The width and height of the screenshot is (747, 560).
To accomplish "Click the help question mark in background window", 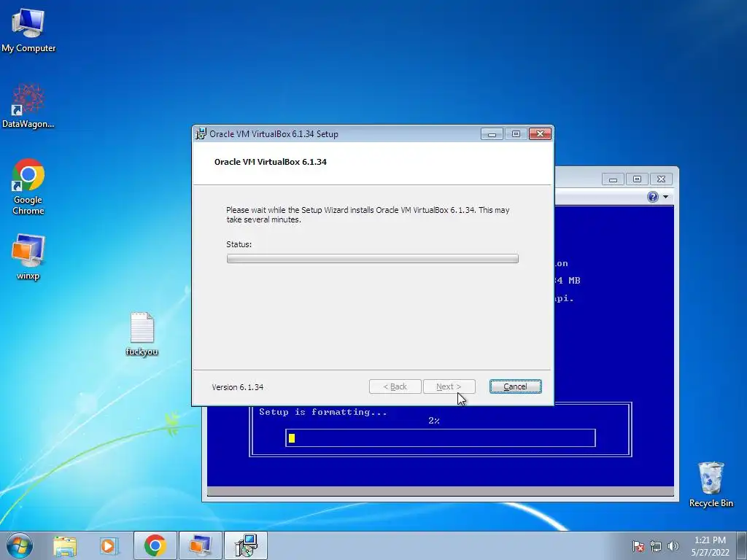I will pos(653,197).
